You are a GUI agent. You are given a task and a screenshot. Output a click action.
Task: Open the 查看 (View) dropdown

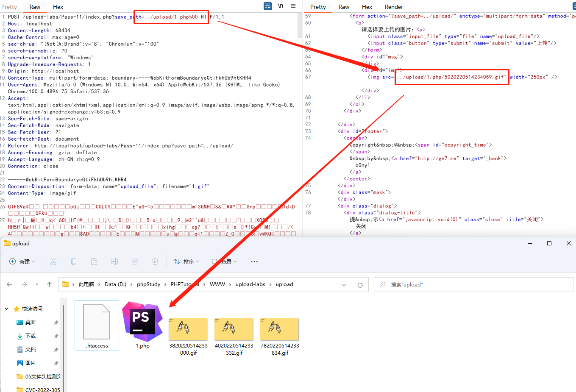click(224, 261)
